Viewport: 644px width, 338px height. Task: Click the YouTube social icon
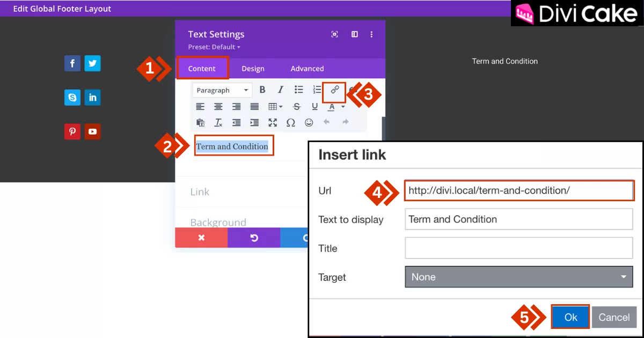click(x=92, y=131)
